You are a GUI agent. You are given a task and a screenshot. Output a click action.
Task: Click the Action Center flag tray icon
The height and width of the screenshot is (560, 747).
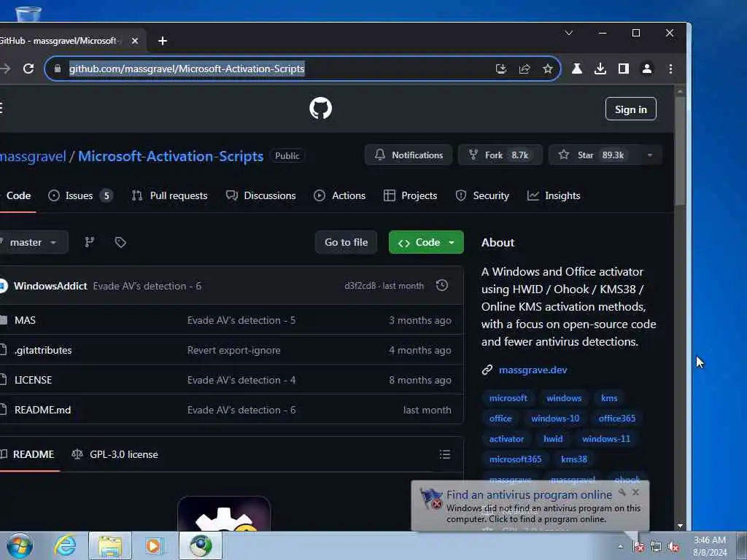click(x=639, y=547)
